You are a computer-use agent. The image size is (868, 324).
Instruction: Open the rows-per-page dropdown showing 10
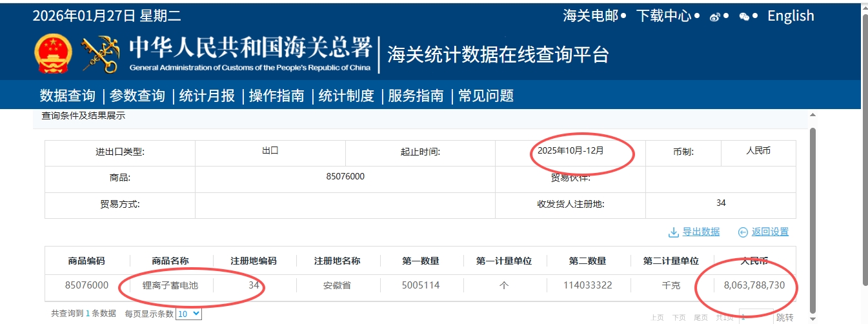click(x=188, y=314)
